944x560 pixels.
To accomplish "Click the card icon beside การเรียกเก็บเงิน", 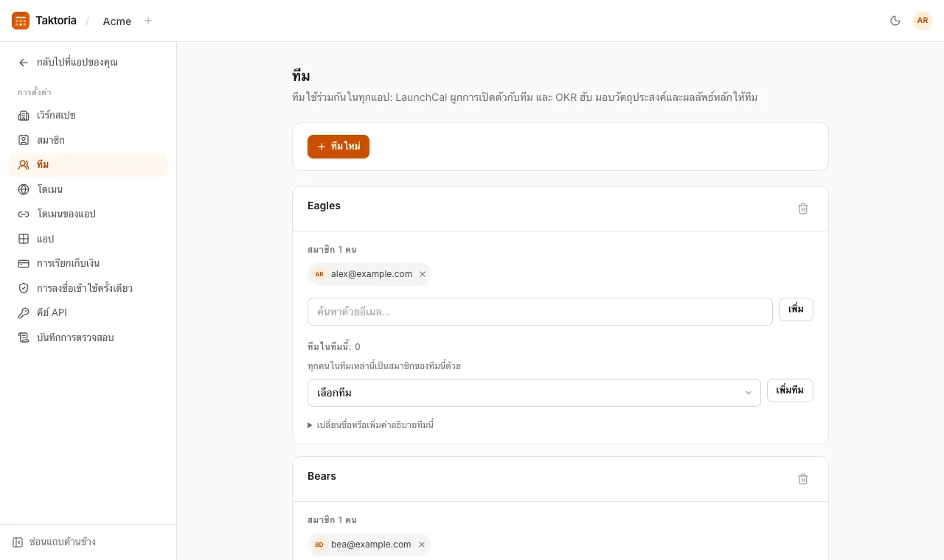I will (24, 263).
